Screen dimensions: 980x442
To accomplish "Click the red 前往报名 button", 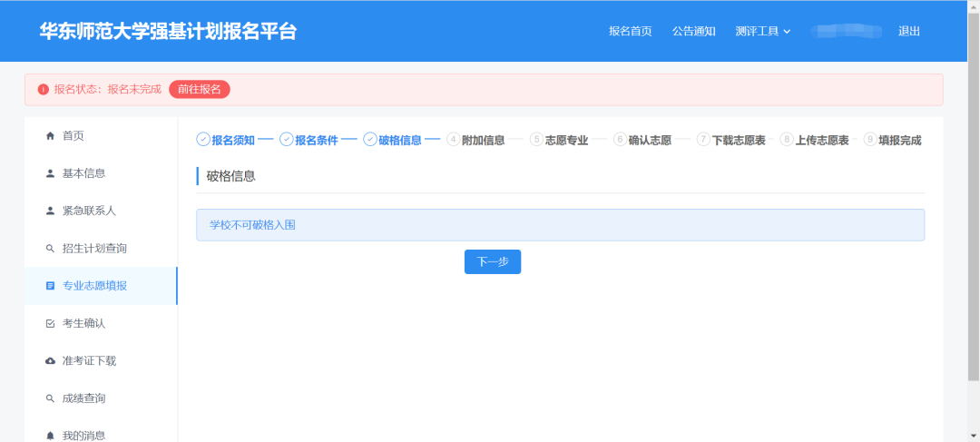I will 200,89.
